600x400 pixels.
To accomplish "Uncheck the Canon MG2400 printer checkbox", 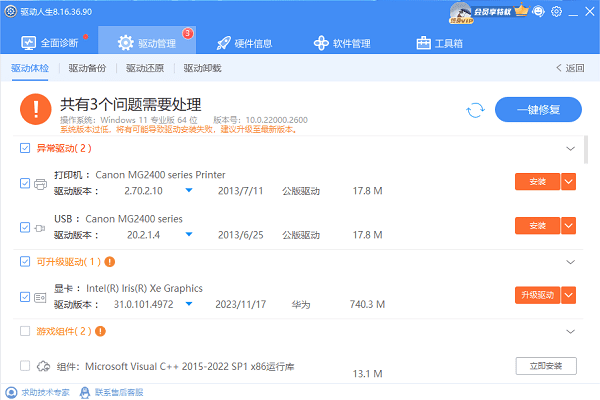I will click(25, 183).
